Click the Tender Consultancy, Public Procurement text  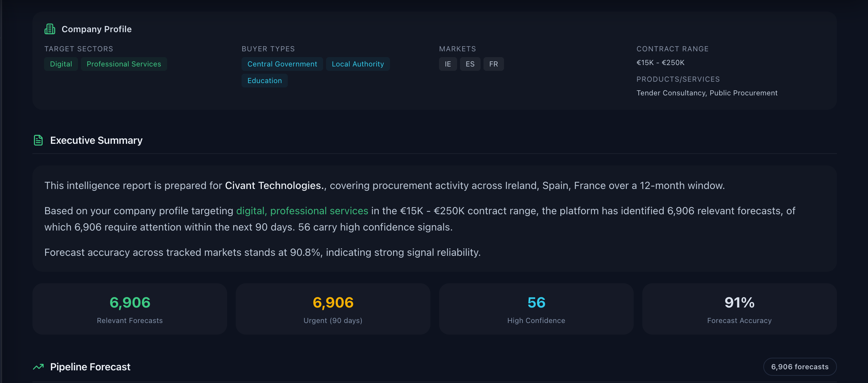click(x=707, y=93)
